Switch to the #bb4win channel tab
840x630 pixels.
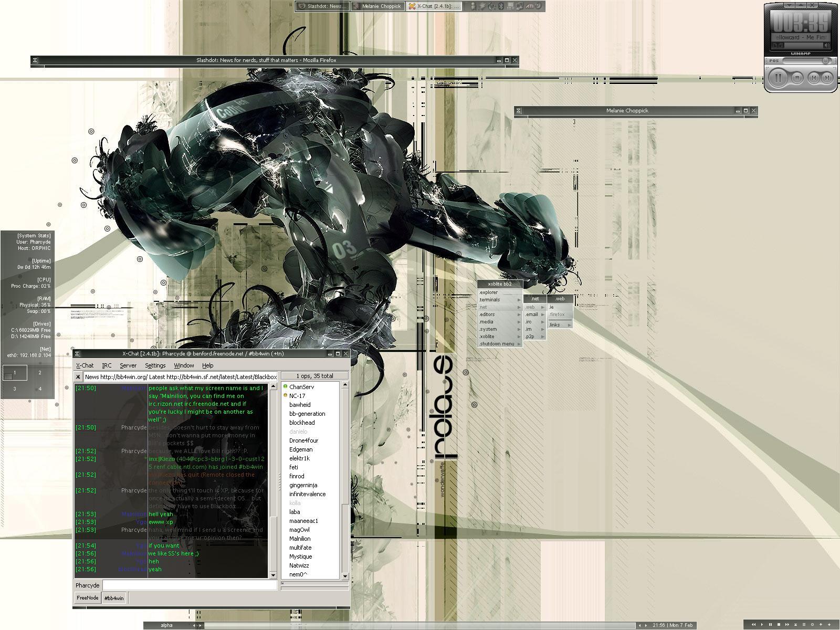[x=114, y=598]
